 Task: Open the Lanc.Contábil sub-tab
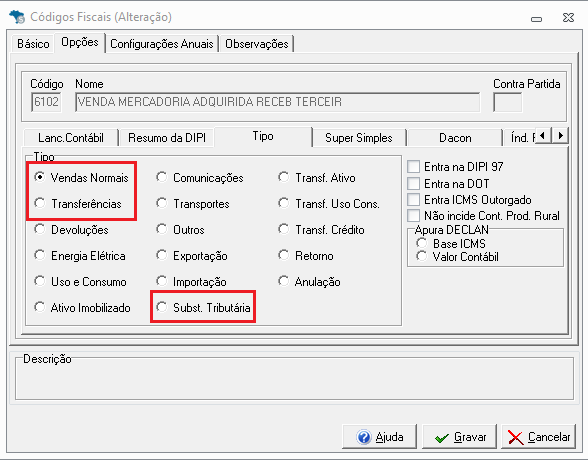tap(71, 138)
